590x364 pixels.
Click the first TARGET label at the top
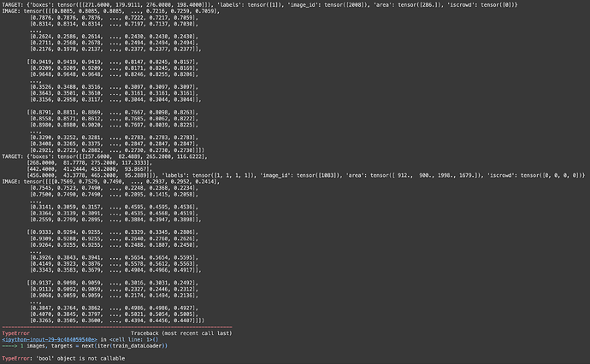(12, 5)
